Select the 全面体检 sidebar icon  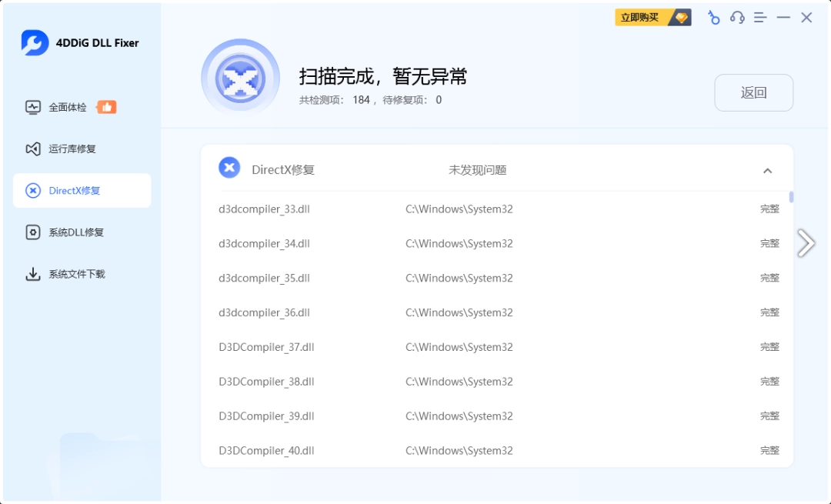(32, 107)
